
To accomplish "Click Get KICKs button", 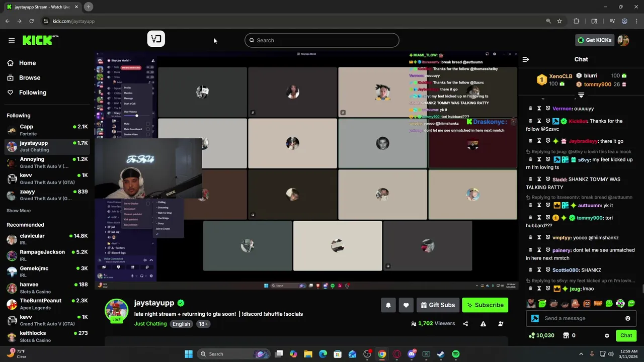I will click(595, 40).
